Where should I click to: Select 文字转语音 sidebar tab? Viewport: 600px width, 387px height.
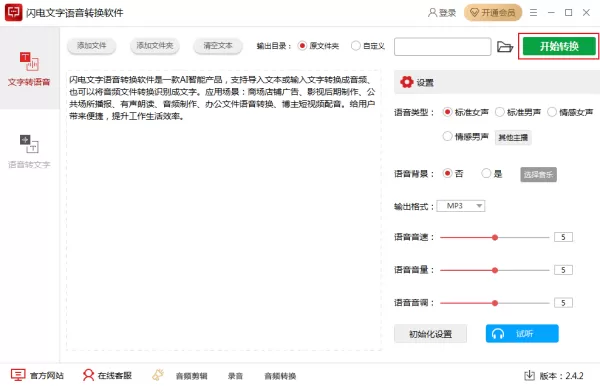click(29, 69)
